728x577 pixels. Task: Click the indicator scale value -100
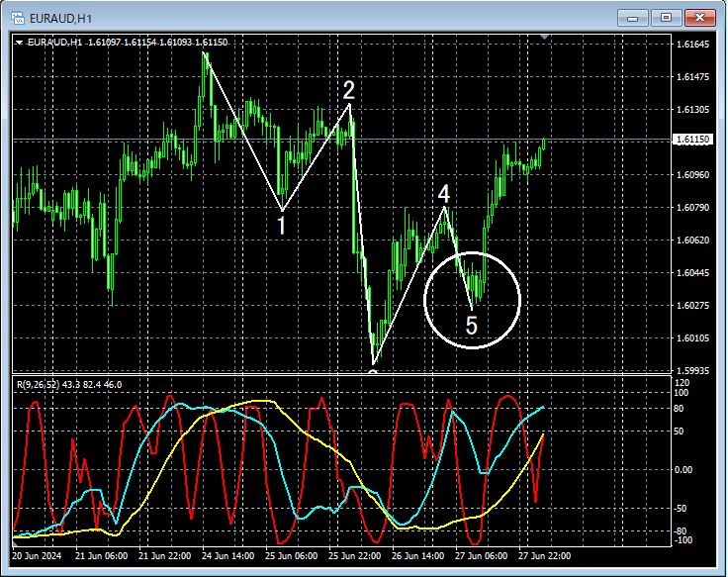(682, 539)
